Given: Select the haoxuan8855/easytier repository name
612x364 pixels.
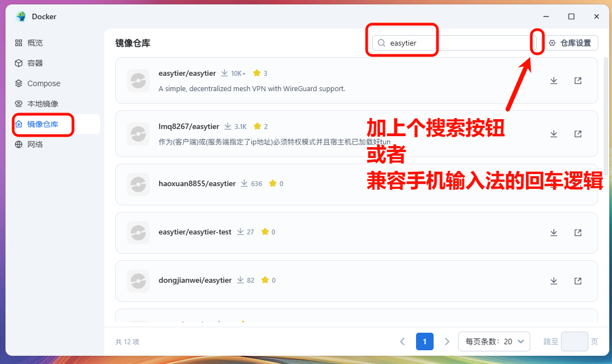Looking at the screenshot, I should tap(196, 183).
